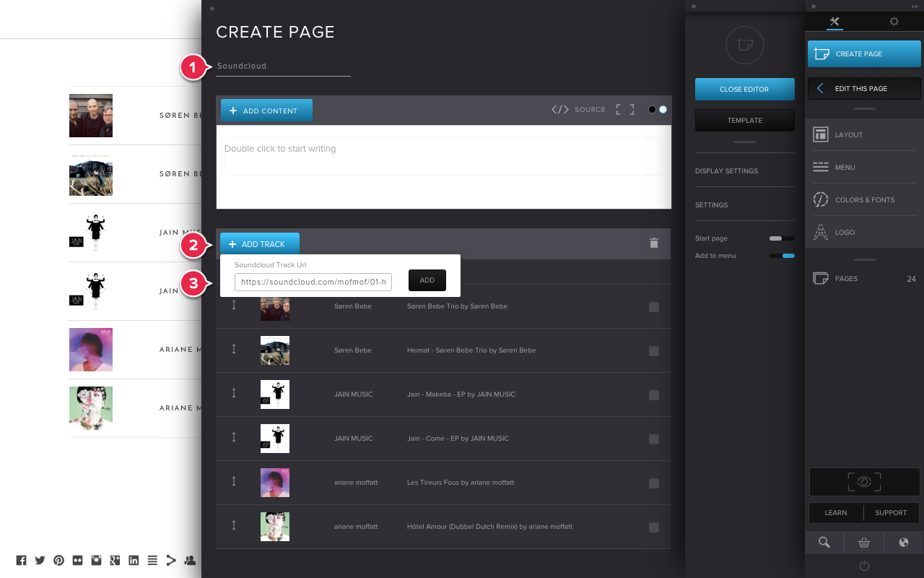924x578 pixels.
Task: Click the LinkedIn share icon
Action: [134, 560]
